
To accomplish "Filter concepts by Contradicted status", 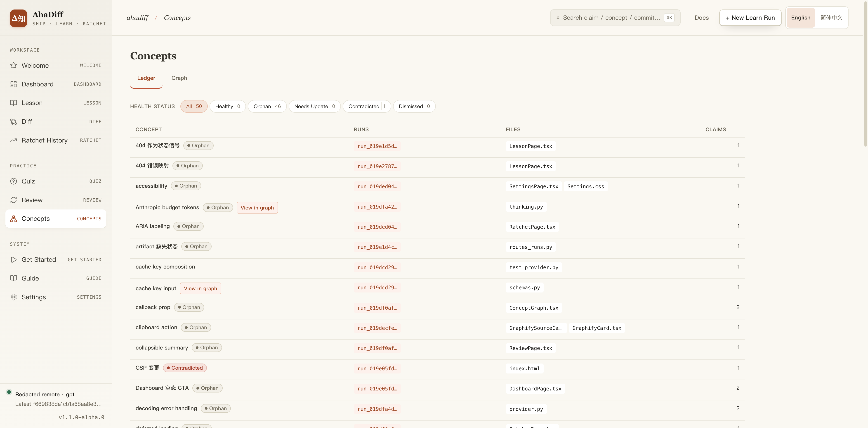I will coord(367,106).
